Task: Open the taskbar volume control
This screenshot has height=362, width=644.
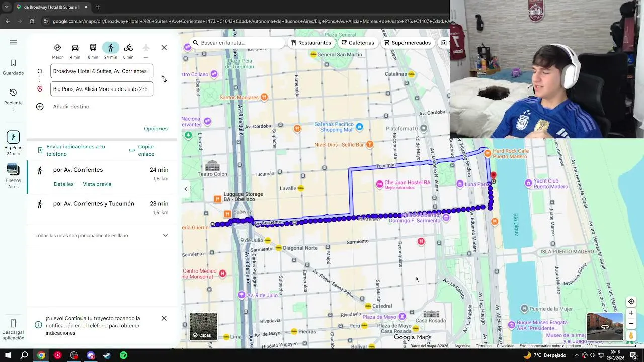Action: pyautogui.click(x=592, y=355)
